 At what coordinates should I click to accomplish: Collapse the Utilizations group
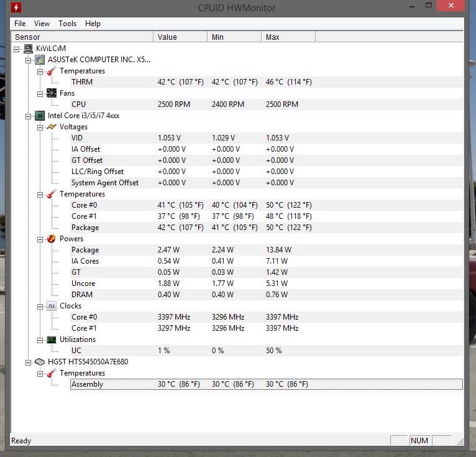(x=40, y=340)
